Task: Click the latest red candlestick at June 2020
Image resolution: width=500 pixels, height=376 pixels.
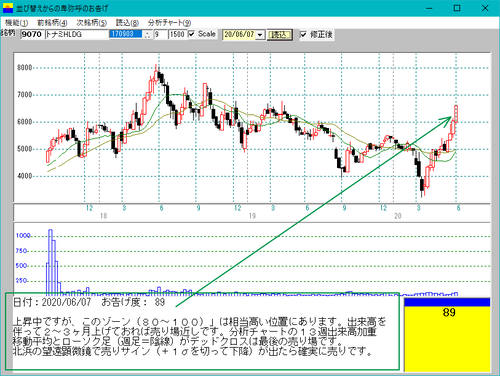Action: click(x=456, y=114)
